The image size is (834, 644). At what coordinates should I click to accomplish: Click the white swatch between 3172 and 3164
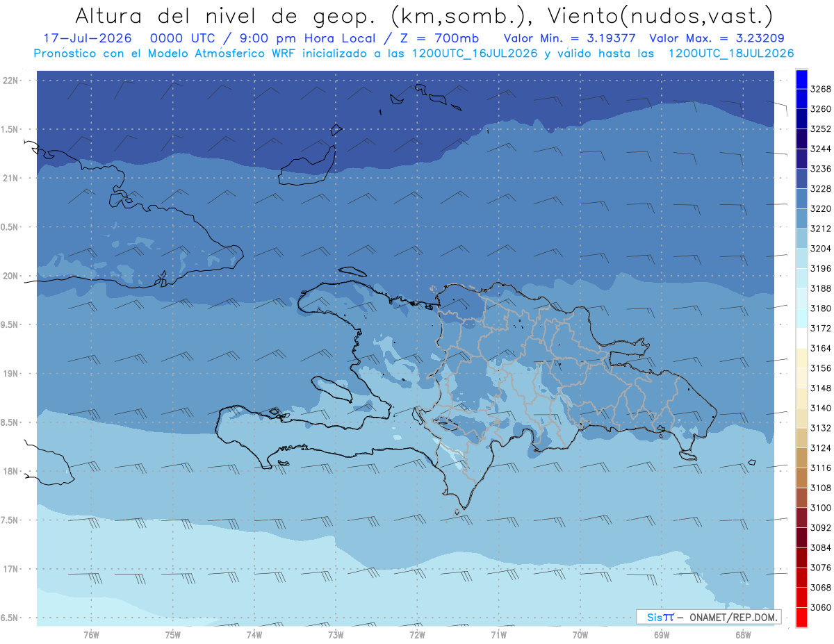coord(801,338)
